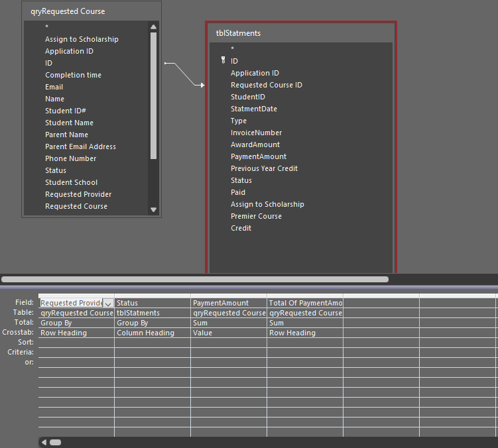Select the InvoiceNumber field
Screen dimensions: 498x448
pyautogui.click(x=257, y=133)
